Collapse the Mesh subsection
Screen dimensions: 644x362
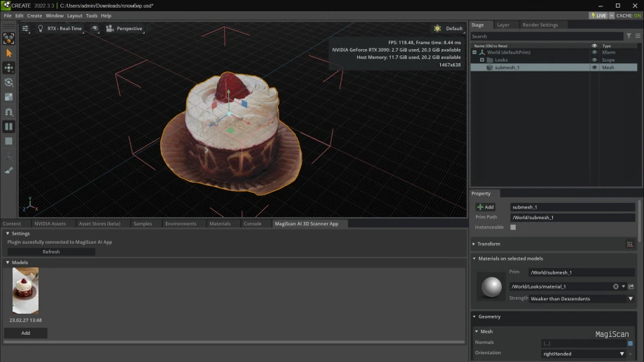477,331
